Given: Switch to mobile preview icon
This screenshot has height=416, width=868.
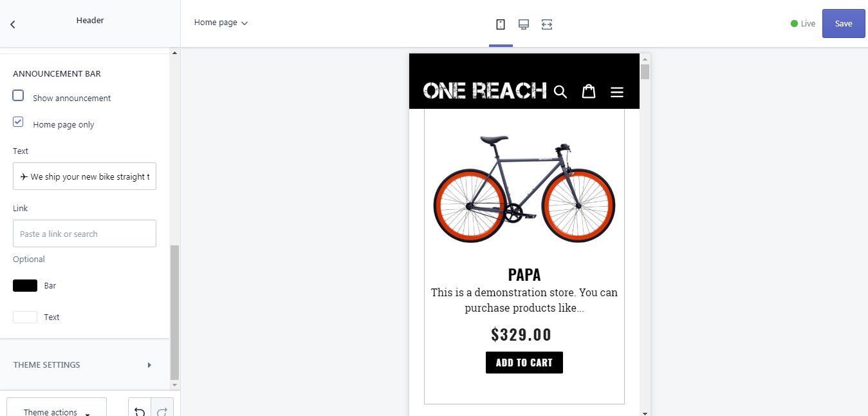Looking at the screenshot, I should coord(501,24).
